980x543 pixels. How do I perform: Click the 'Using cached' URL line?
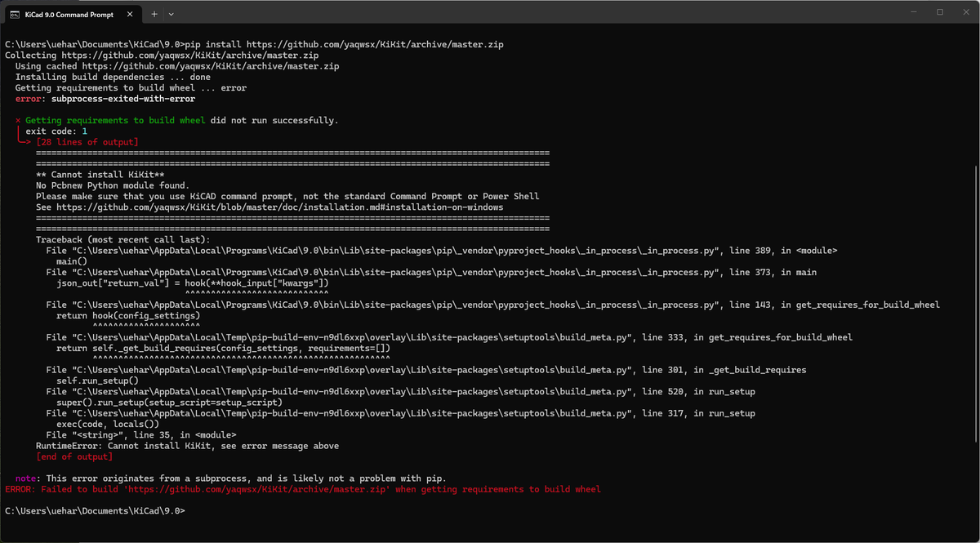coord(177,66)
